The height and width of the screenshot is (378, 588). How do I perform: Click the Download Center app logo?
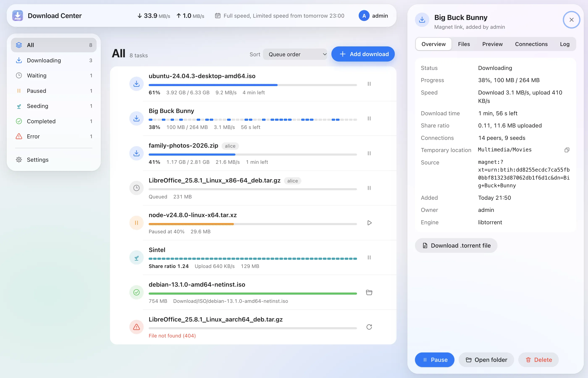18,16
